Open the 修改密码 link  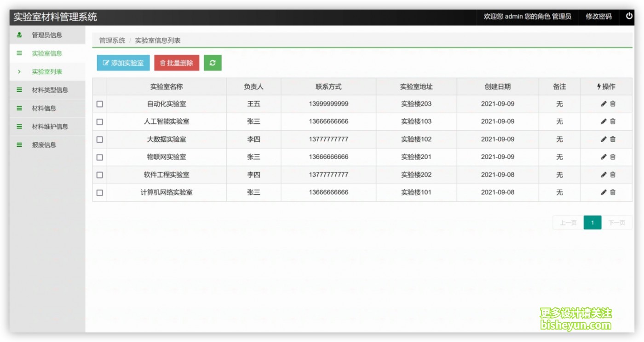[598, 17]
